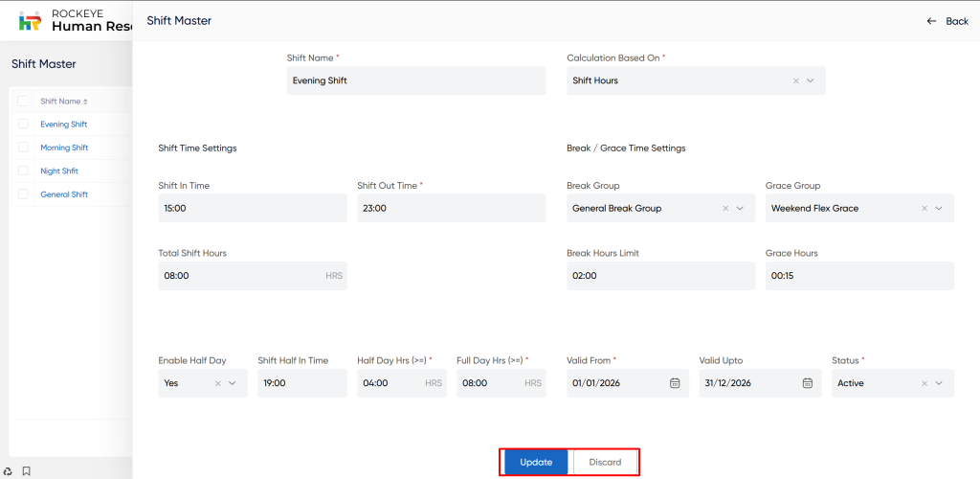Click the Shift Out Time field
Screen dimensions: 980x479
point(450,208)
